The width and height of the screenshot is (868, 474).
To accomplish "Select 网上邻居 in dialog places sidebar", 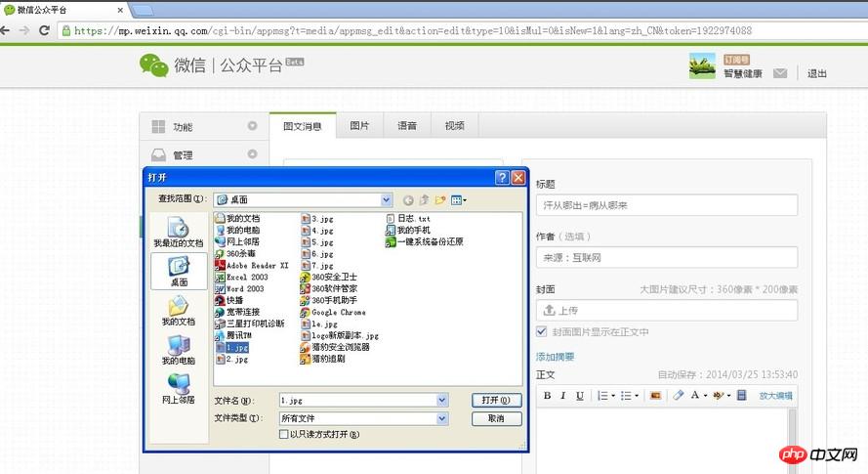I will 179,389.
